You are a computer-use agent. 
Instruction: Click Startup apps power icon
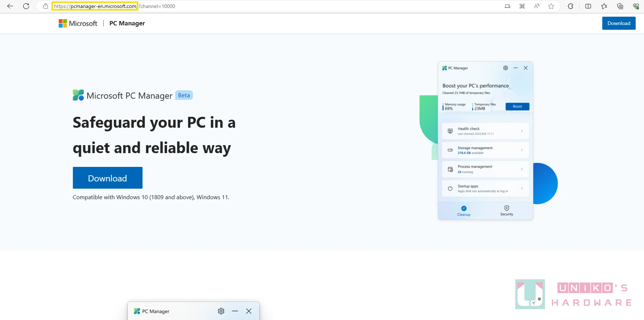click(x=450, y=188)
